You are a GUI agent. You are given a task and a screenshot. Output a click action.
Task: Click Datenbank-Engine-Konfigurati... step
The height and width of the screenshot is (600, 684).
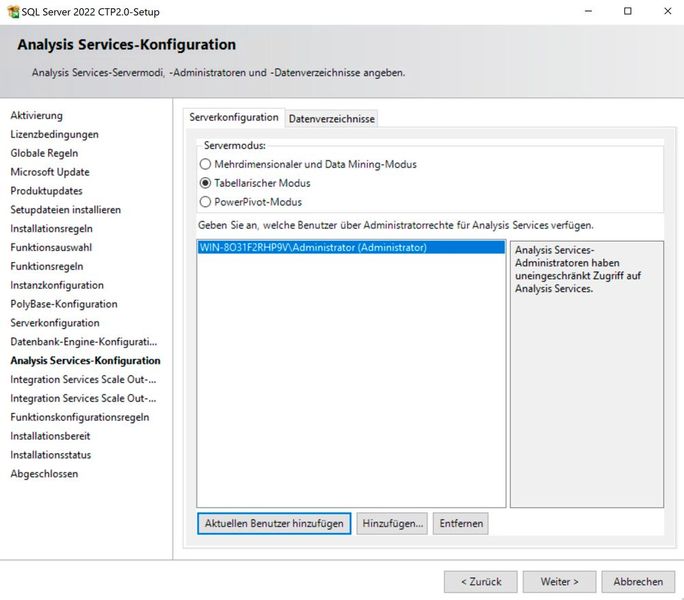84,342
